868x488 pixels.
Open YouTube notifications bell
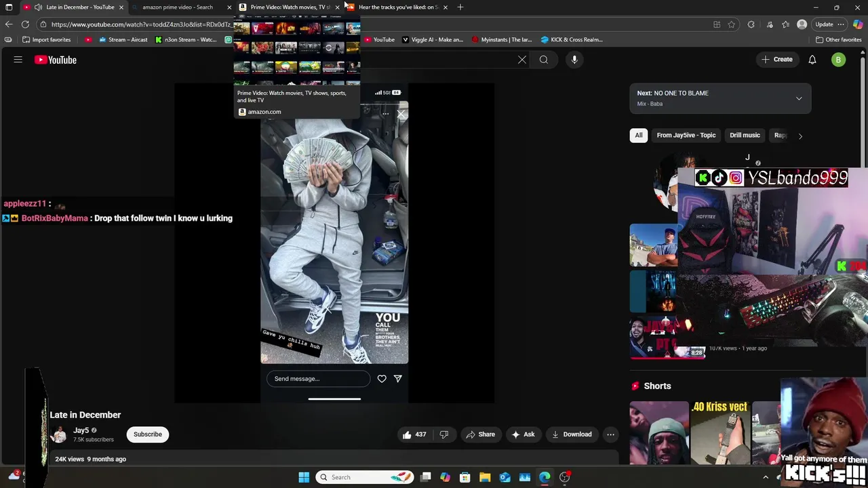pyautogui.click(x=812, y=60)
